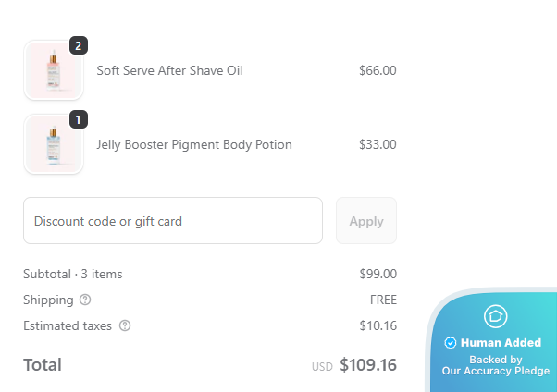Click quantity badge 1 on Body Potion
Screen dimensions: 557x392
coord(78,119)
